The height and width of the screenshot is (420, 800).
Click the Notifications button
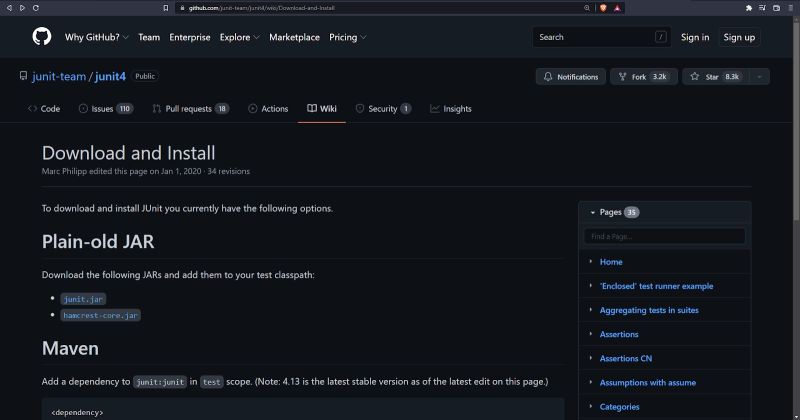(571, 77)
